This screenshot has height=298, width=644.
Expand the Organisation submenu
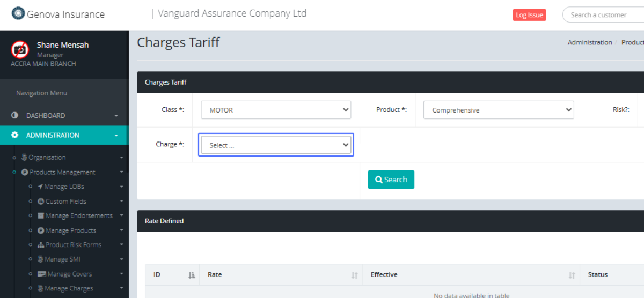click(x=121, y=158)
